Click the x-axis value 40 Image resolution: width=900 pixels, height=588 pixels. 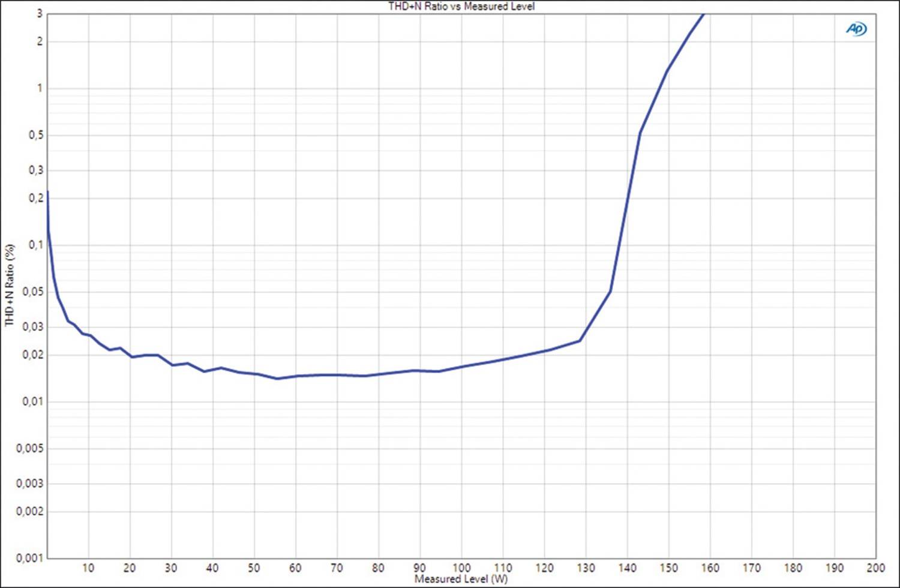pyautogui.click(x=212, y=568)
